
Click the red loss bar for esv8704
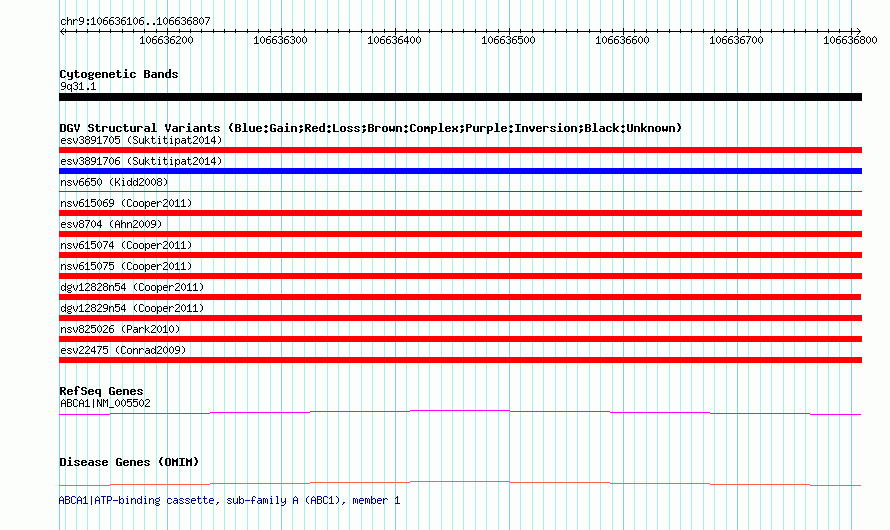pos(460,234)
